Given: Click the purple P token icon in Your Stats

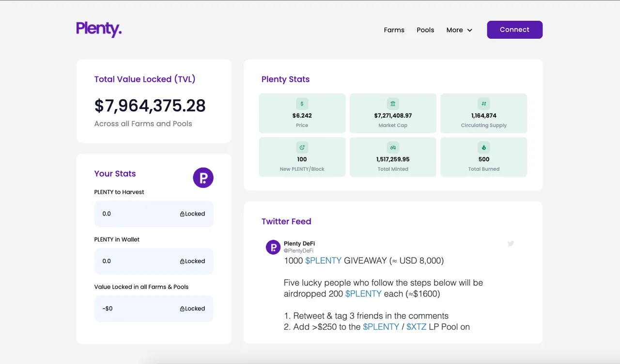Looking at the screenshot, I should pos(203,178).
